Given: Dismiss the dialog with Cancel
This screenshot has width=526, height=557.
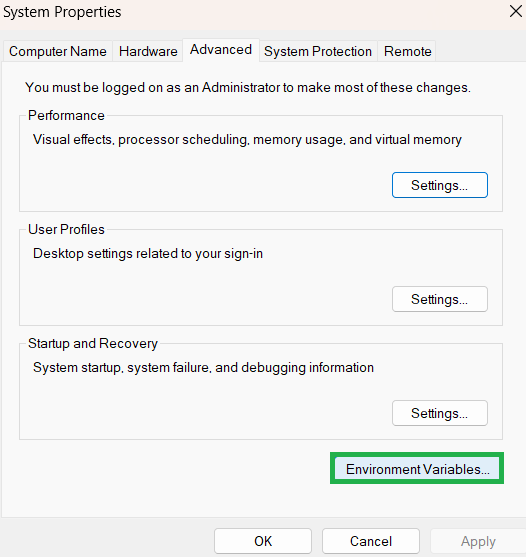Looking at the screenshot, I should 371,541.
